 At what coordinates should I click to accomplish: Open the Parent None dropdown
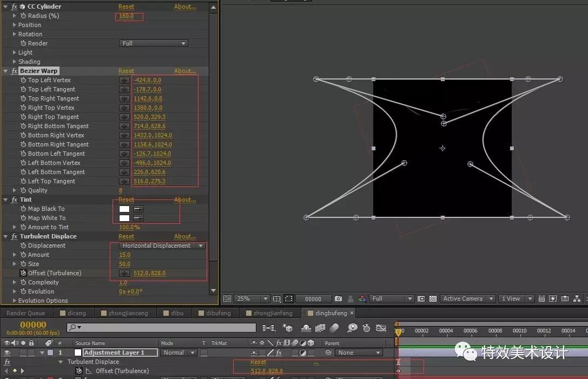click(x=359, y=353)
